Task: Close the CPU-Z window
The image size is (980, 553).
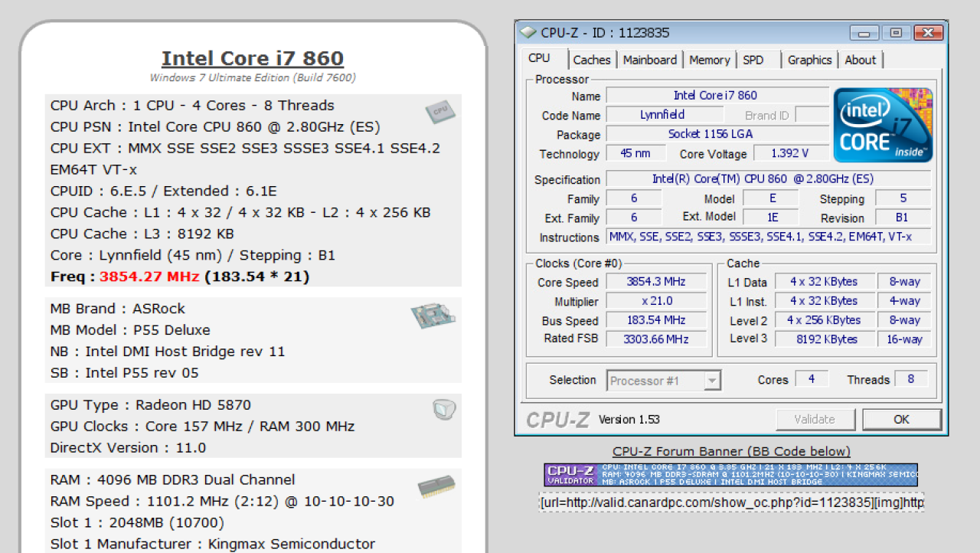Action: pos(928,33)
